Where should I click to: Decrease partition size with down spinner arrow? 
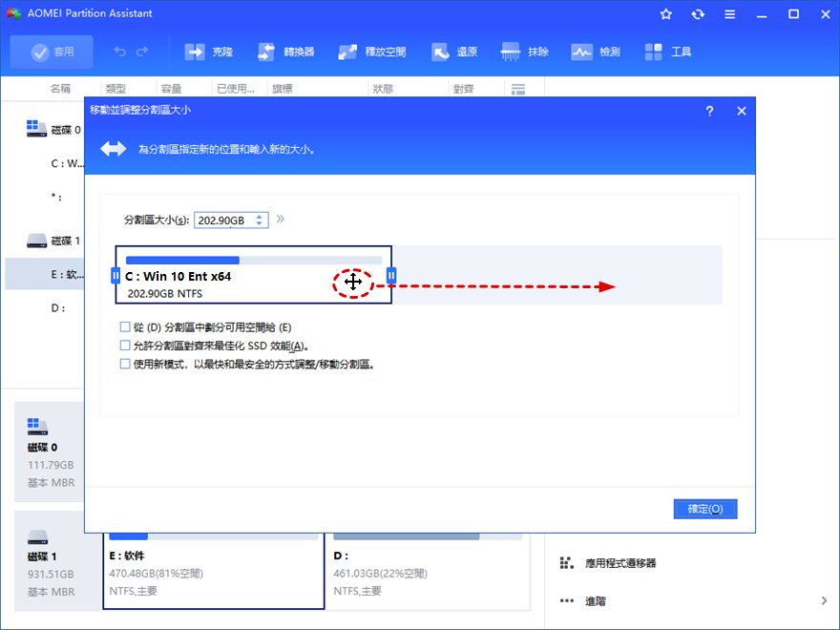(260, 223)
